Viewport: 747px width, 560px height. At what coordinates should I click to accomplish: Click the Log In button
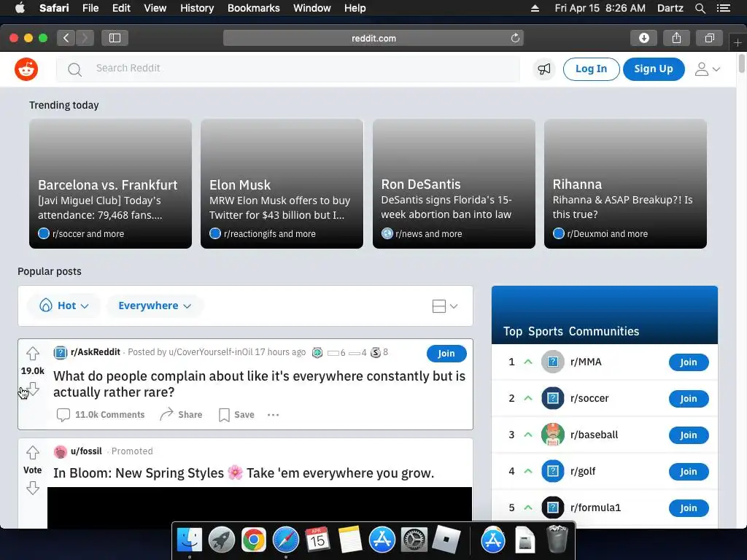[591, 69]
